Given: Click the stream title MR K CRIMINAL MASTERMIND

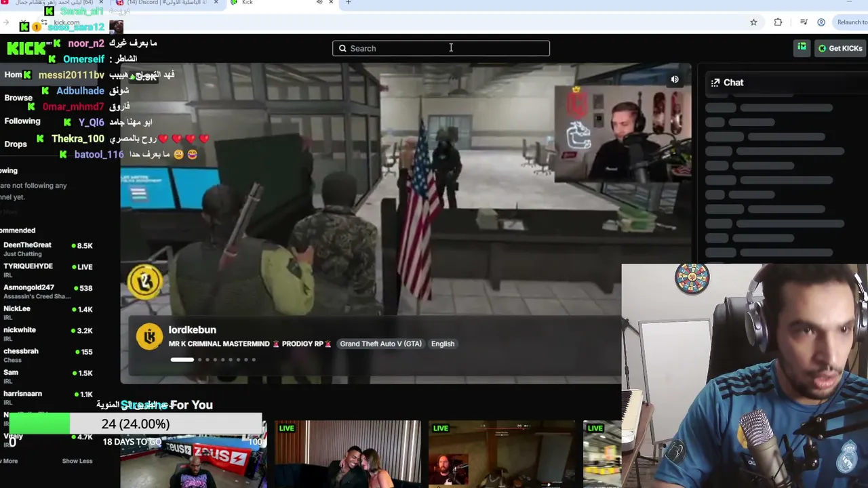Looking at the screenshot, I should coord(250,344).
